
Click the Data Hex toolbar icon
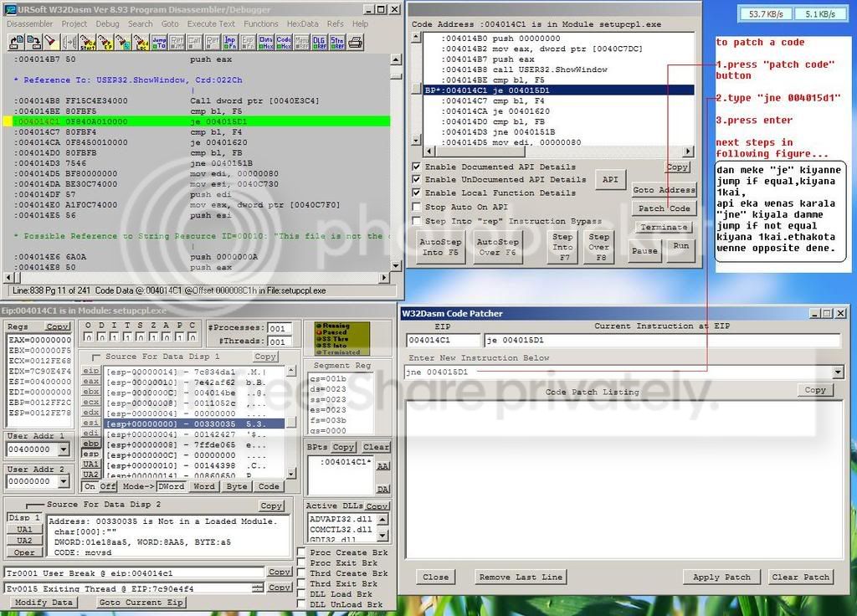tap(266, 42)
